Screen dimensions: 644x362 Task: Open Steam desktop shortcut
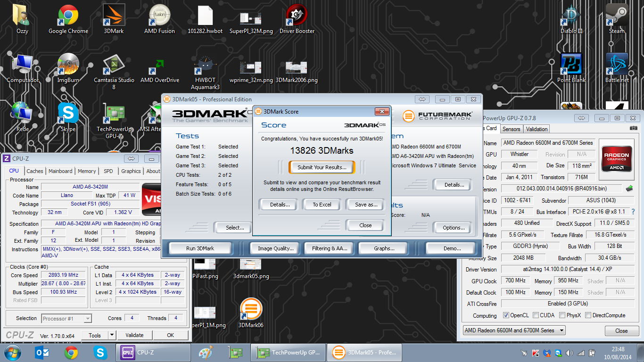(617, 19)
